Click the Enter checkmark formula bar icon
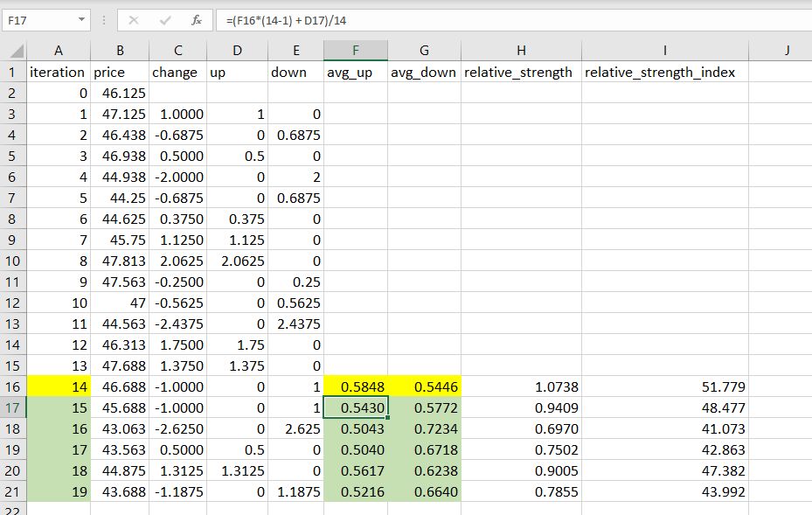This screenshot has width=812, height=515. [x=165, y=20]
